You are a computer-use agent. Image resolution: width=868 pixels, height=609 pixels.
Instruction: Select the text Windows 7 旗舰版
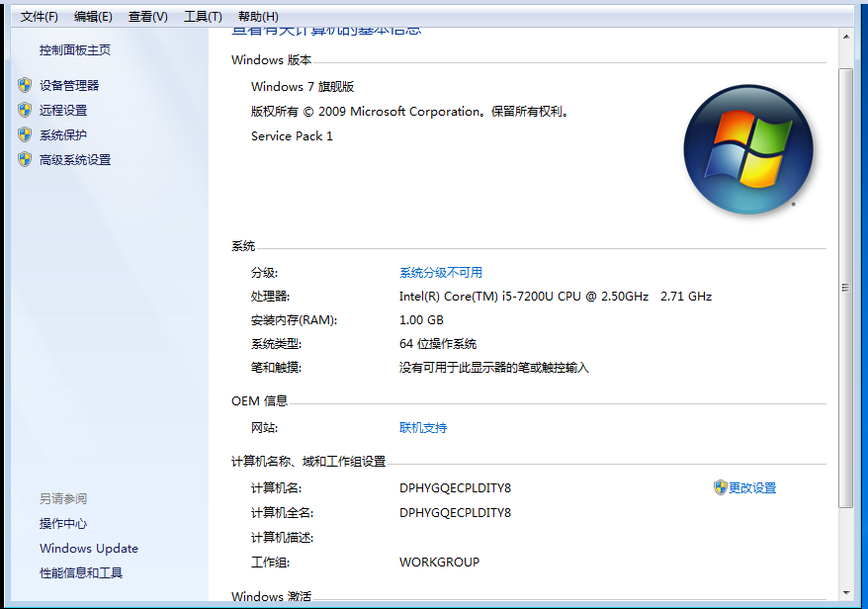[303, 87]
